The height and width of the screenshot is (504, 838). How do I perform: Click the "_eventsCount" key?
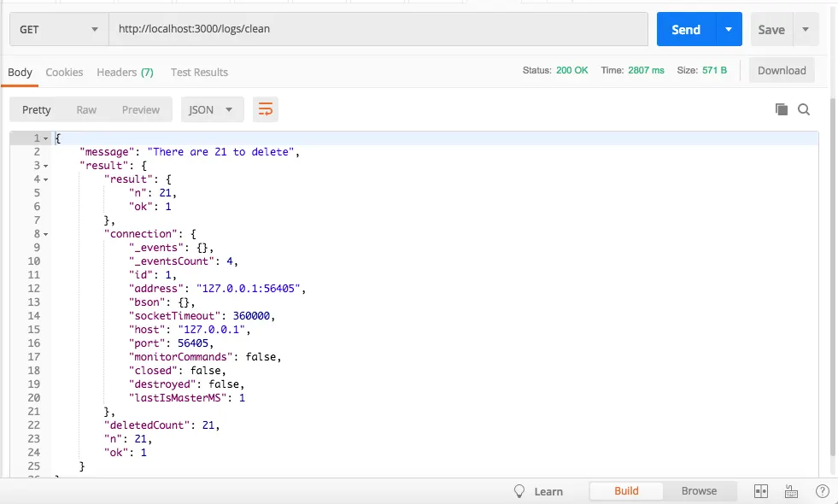(x=172, y=261)
